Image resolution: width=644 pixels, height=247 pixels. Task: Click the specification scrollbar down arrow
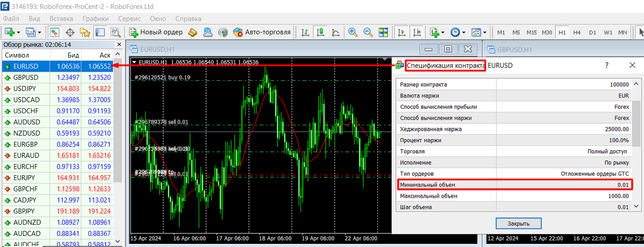[636, 206]
